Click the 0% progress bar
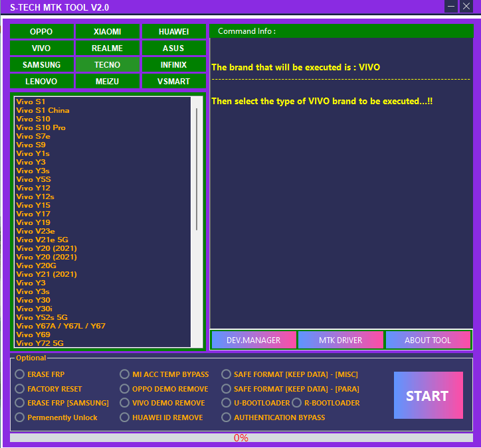This screenshot has height=448, width=481. [x=241, y=437]
